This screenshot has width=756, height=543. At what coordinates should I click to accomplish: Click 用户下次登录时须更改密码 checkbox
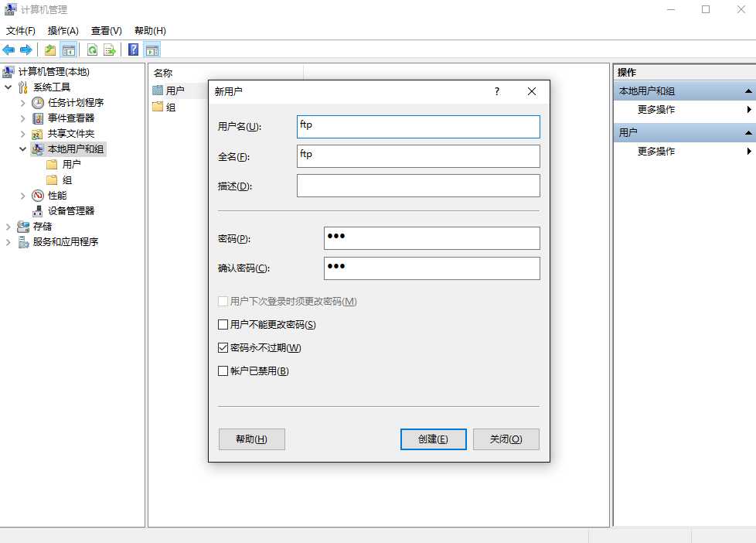pos(223,301)
